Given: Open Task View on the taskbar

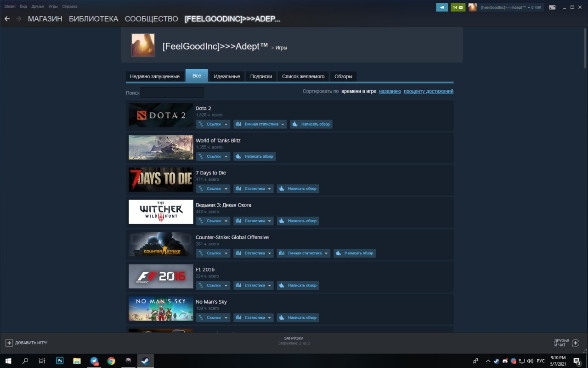Looking at the screenshot, I should (x=42, y=361).
